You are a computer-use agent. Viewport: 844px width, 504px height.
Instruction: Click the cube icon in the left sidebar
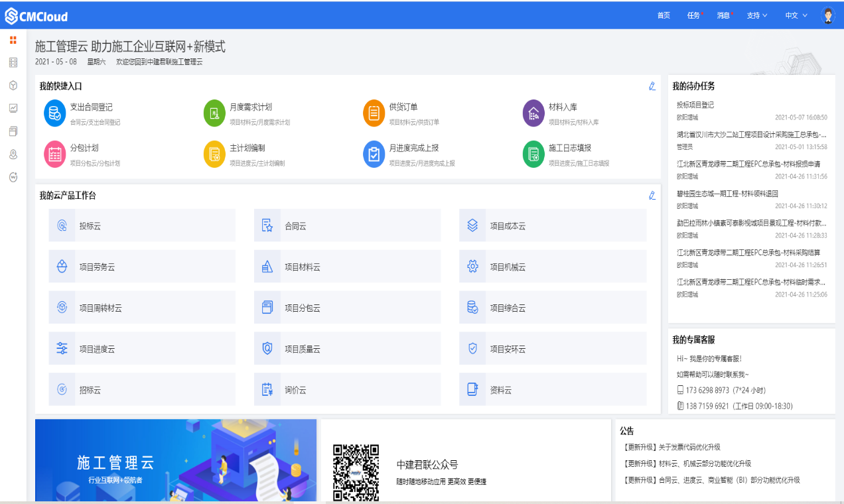point(13,86)
